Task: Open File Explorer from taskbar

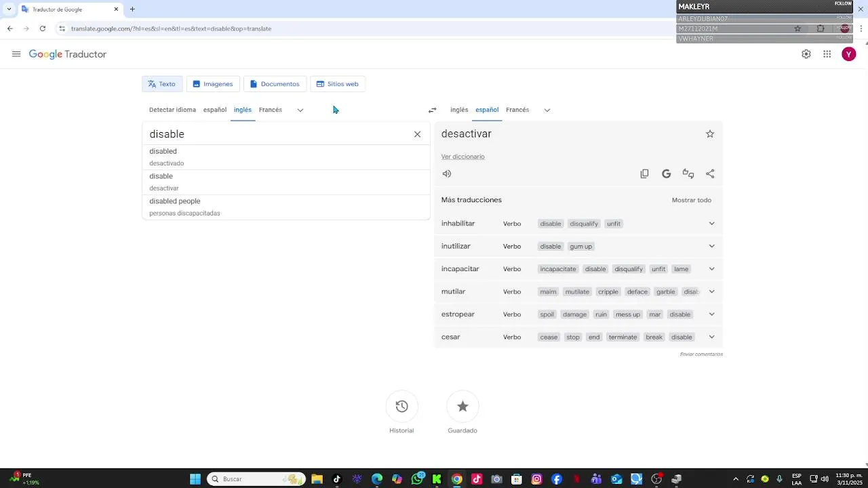Action: [317, 479]
